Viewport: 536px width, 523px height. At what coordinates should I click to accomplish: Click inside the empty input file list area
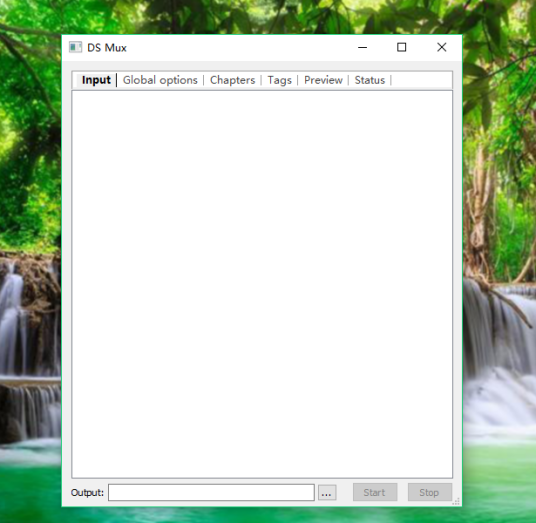262,284
